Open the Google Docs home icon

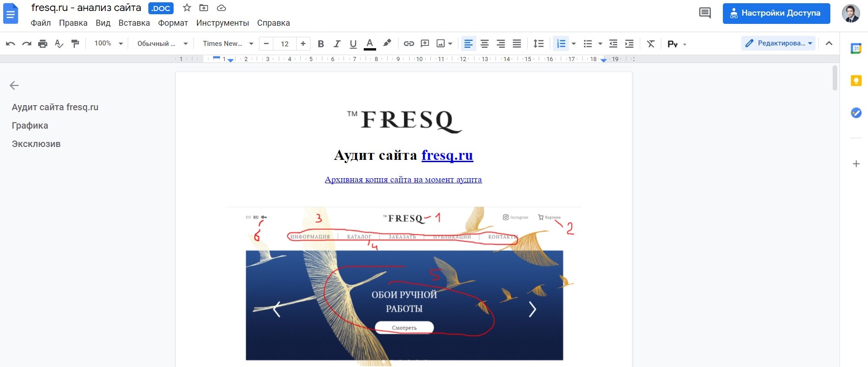click(10, 14)
